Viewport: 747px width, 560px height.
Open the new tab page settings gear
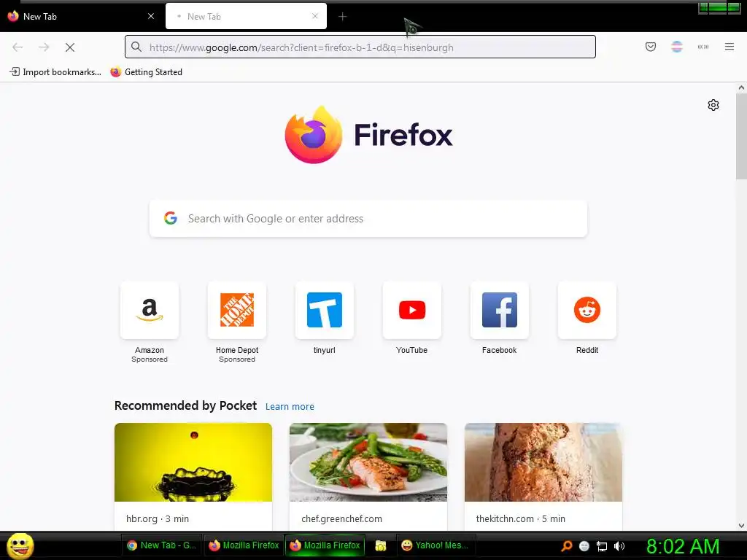pyautogui.click(x=713, y=105)
